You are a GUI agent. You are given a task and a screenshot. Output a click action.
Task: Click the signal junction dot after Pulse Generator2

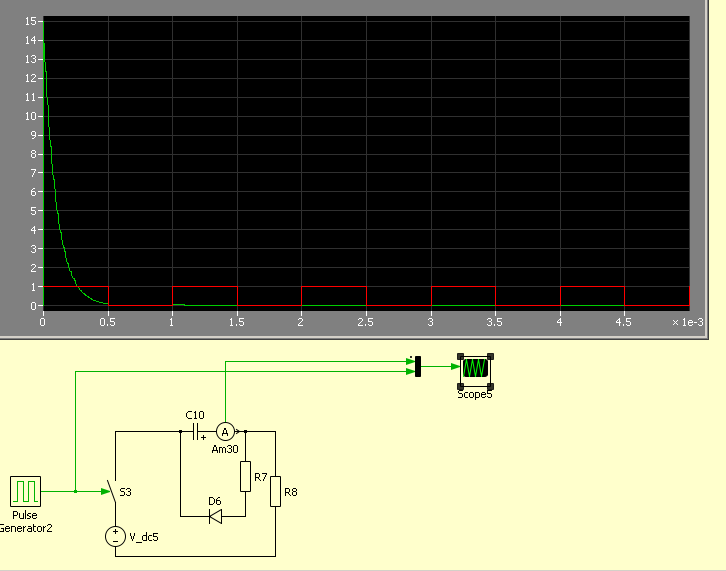pyautogui.click(x=75, y=491)
